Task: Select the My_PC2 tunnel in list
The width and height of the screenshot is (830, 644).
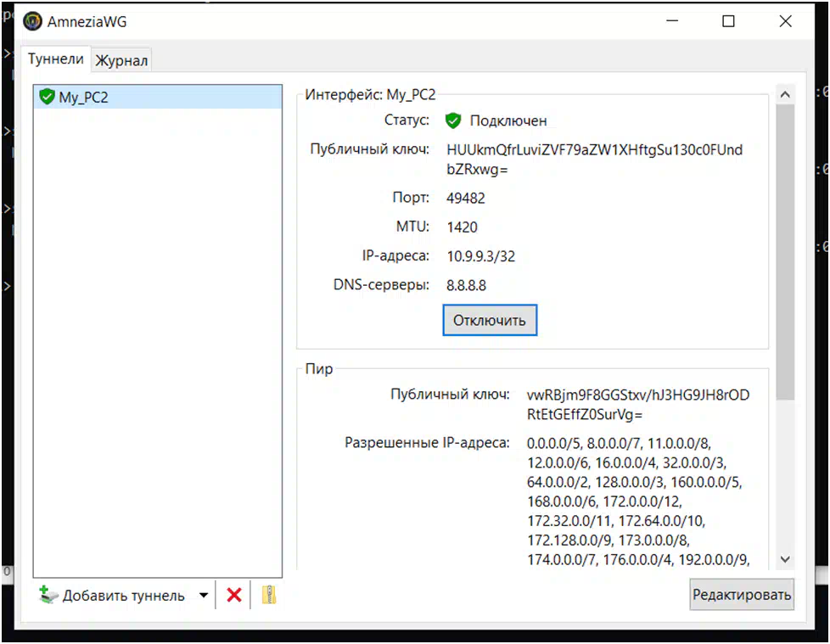Action: [x=158, y=97]
